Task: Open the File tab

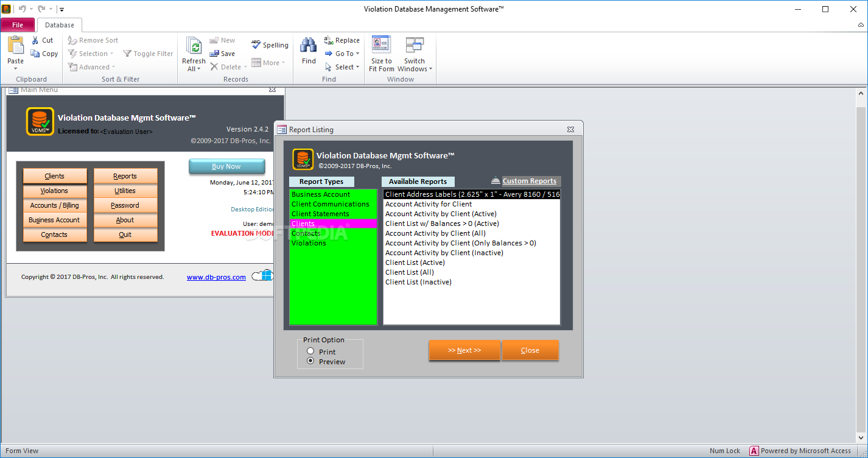Action: coord(18,25)
